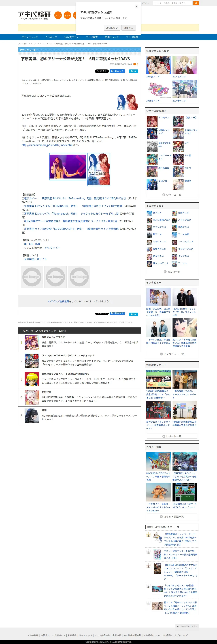Image resolution: width=217 pixels, height=644 pixels.
Task: Open the ヒロアカ series icon
Action: click(152, 185)
